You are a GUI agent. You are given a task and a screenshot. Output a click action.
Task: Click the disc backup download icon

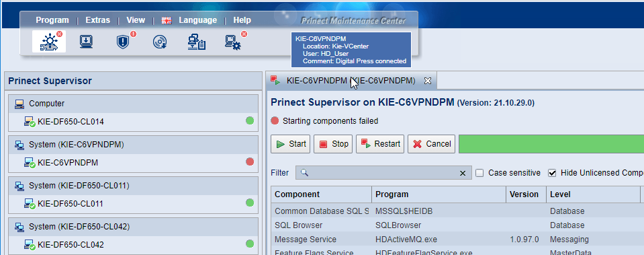pos(159,42)
